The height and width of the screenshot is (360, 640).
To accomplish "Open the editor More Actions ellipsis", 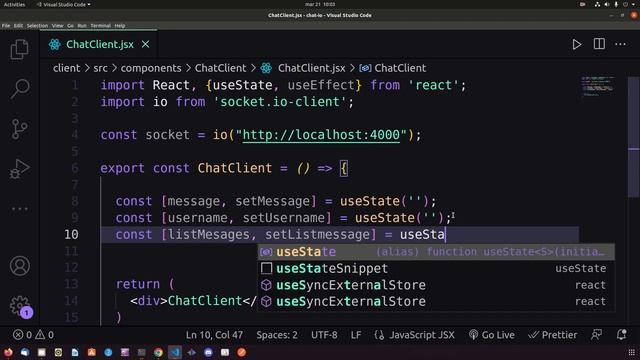I will pos(620,44).
